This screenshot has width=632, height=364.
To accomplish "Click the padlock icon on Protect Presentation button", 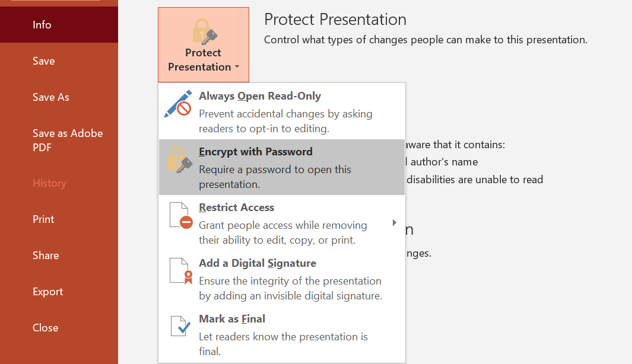I will coord(203,28).
